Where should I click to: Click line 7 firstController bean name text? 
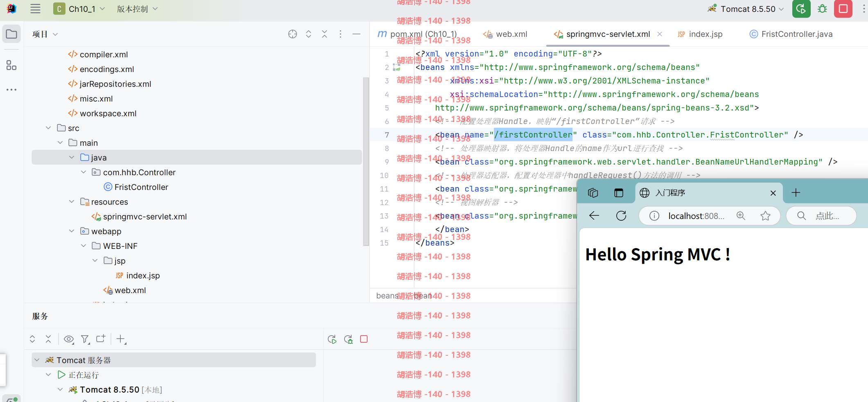coord(533,135)
